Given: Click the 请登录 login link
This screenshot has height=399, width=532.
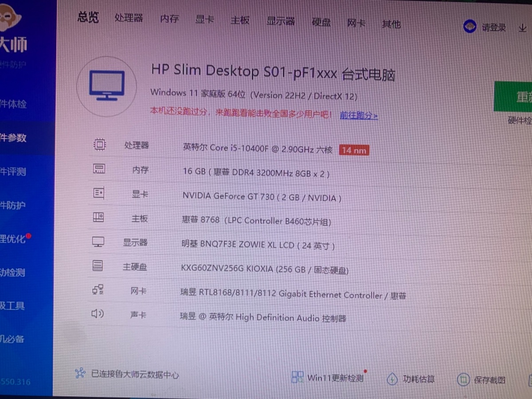Looking at the screenshot, I should [x=494, y=27].
